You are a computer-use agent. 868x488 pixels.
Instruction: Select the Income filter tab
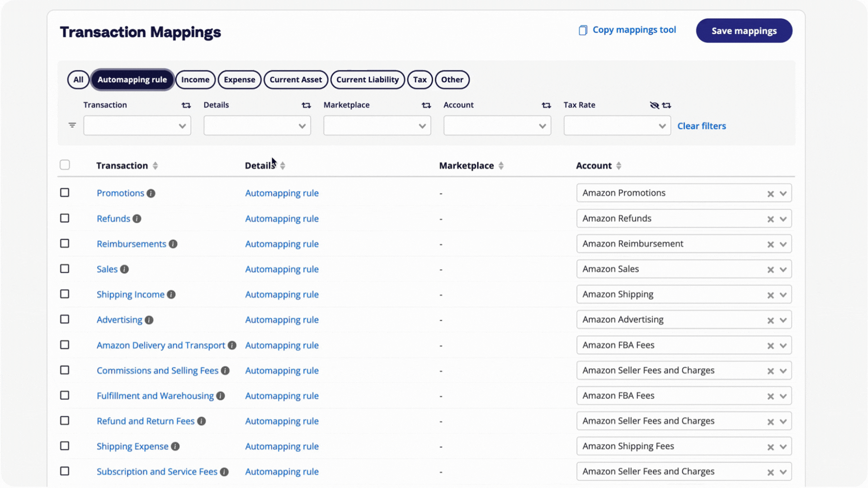point(195,80)
